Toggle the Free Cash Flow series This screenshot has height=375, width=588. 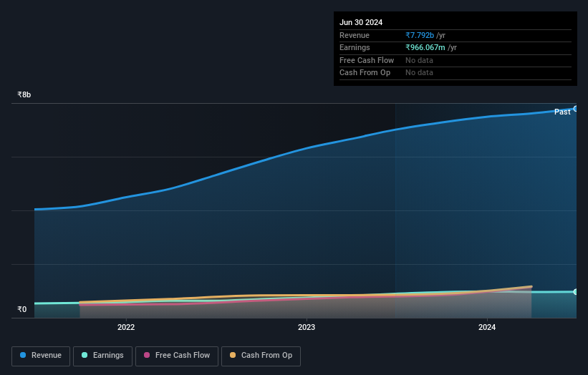click(x=177, y=356)
